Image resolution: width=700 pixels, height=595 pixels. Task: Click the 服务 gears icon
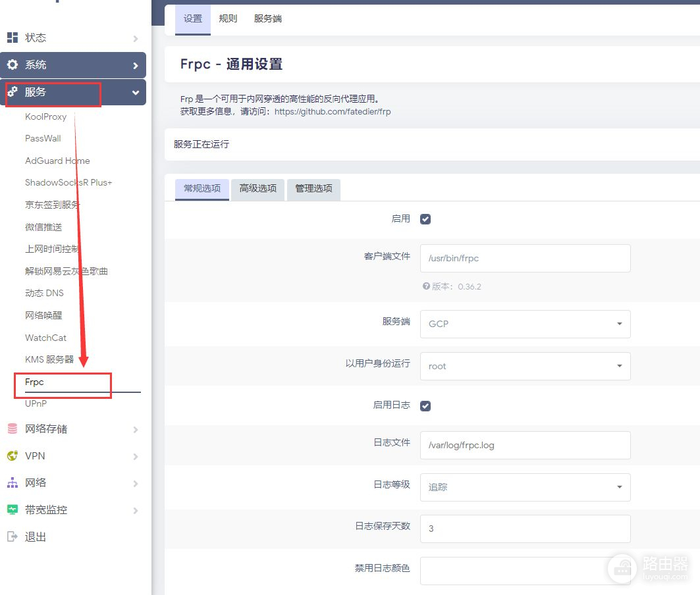point(13,92)
